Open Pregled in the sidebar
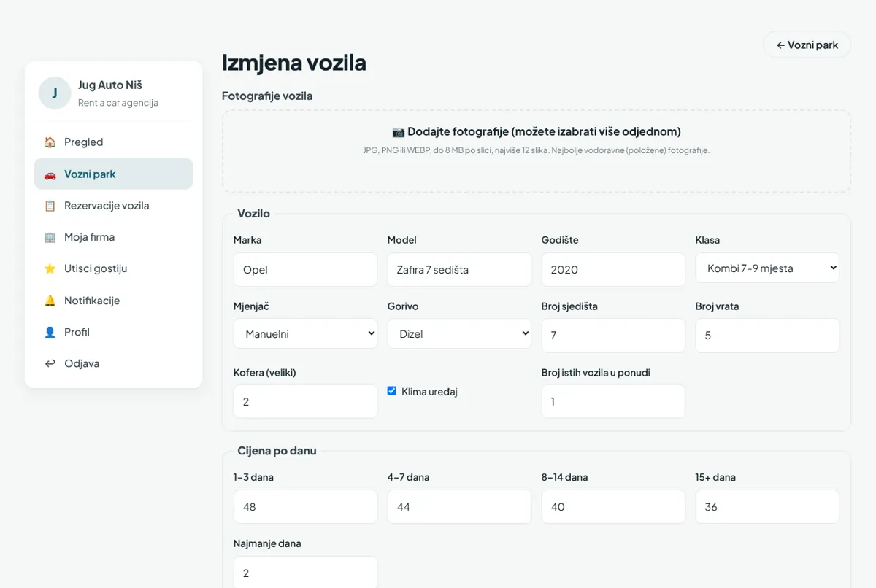 (113, 142)
